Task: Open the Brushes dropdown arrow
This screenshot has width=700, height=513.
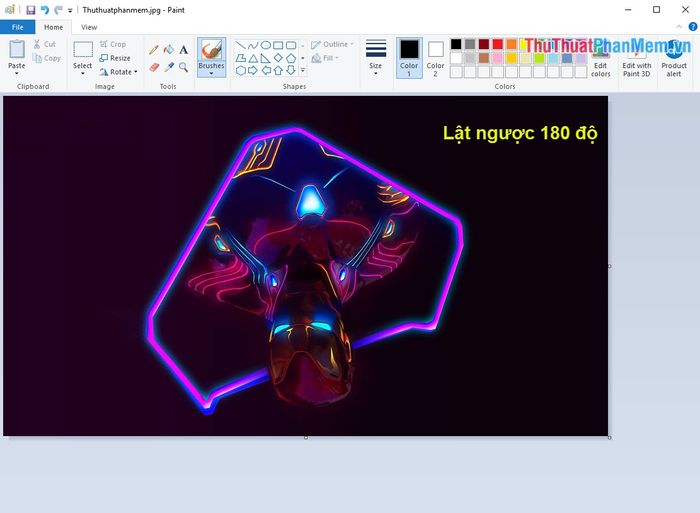Action: [x=211, y=74]
